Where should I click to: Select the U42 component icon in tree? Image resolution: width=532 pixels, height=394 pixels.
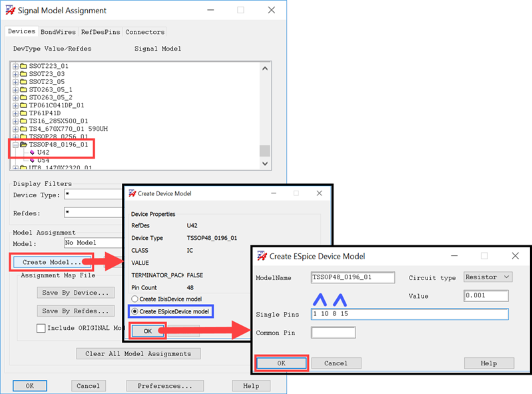tap(33, 153)
